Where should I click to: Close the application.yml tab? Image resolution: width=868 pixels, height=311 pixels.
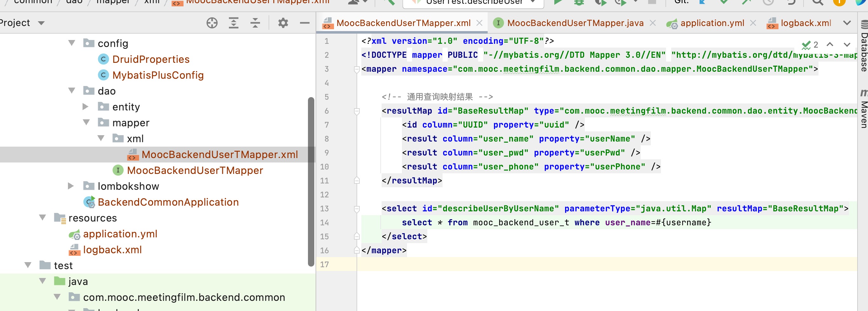pyautogui.click(x=753, y=23)
